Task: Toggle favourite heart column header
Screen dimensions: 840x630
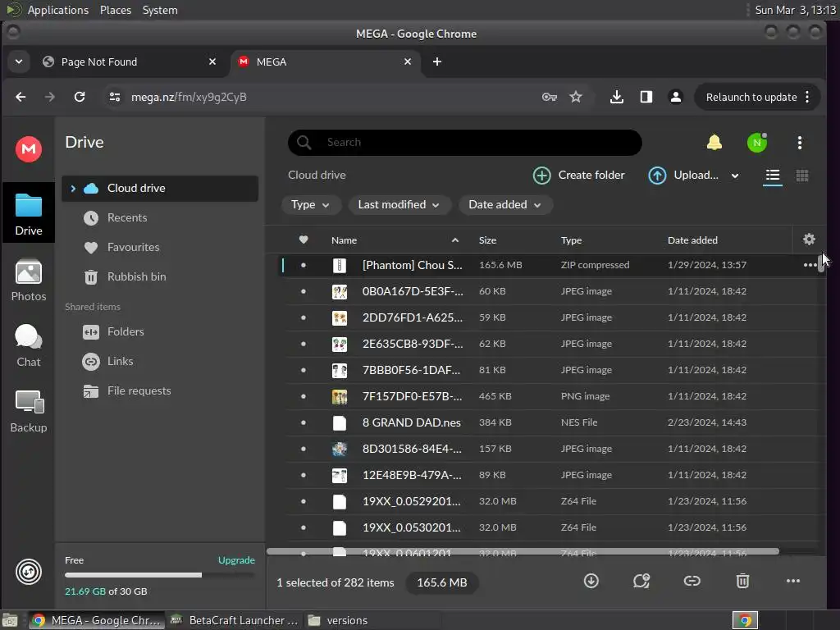Action: 304,240
